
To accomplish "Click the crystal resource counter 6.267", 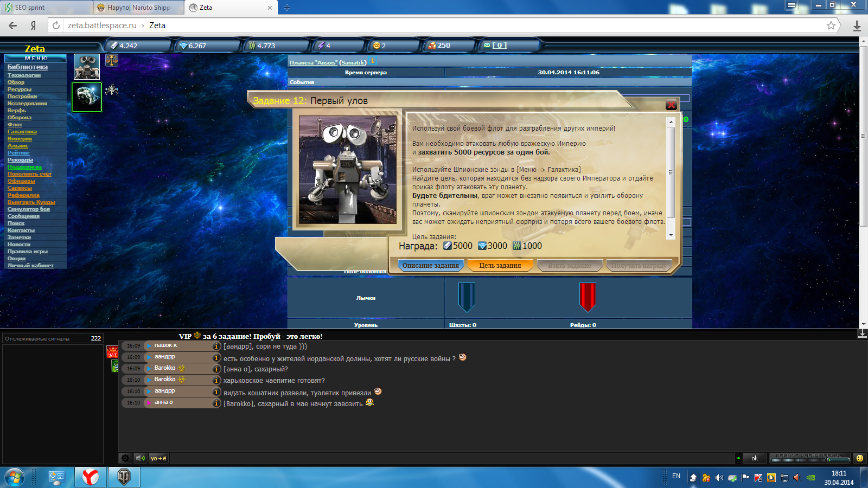I will pyautogui.click(x=206, y=46).
